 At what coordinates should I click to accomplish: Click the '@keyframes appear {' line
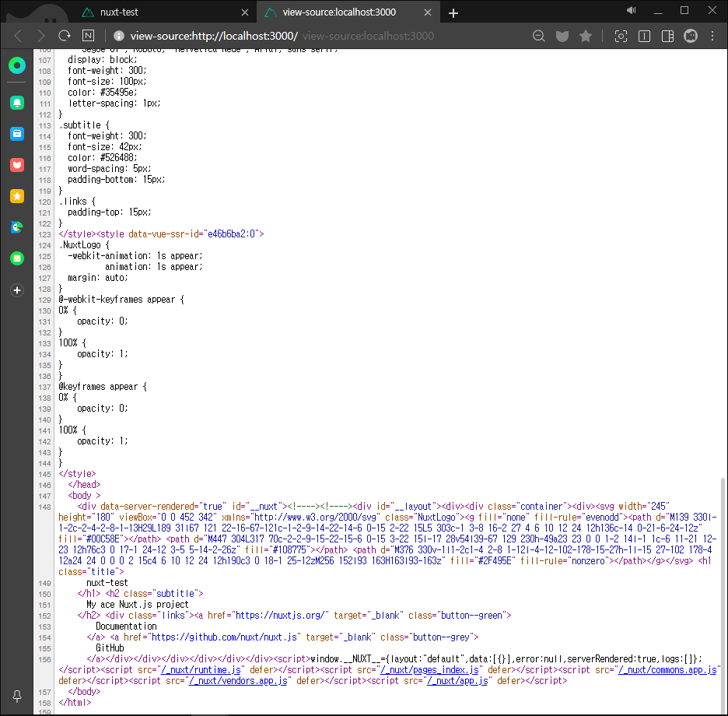pos(103,387)
